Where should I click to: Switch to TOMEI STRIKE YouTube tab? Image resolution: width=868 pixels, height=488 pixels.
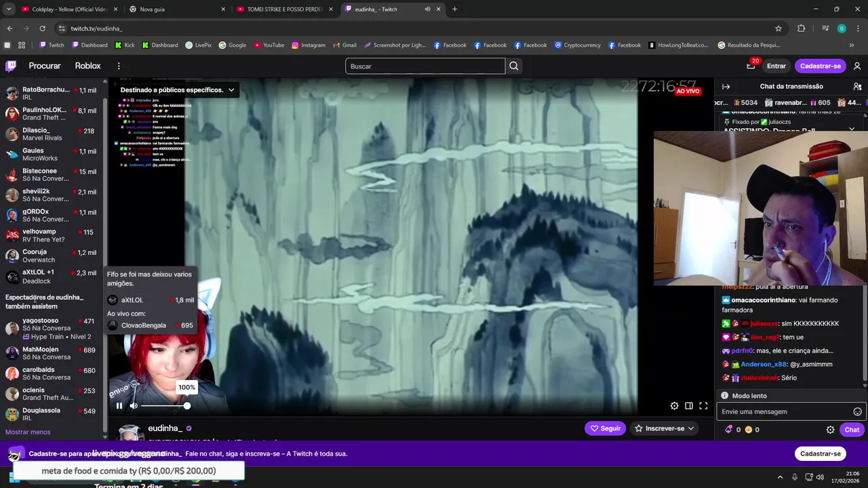click(x=285, y=9)
